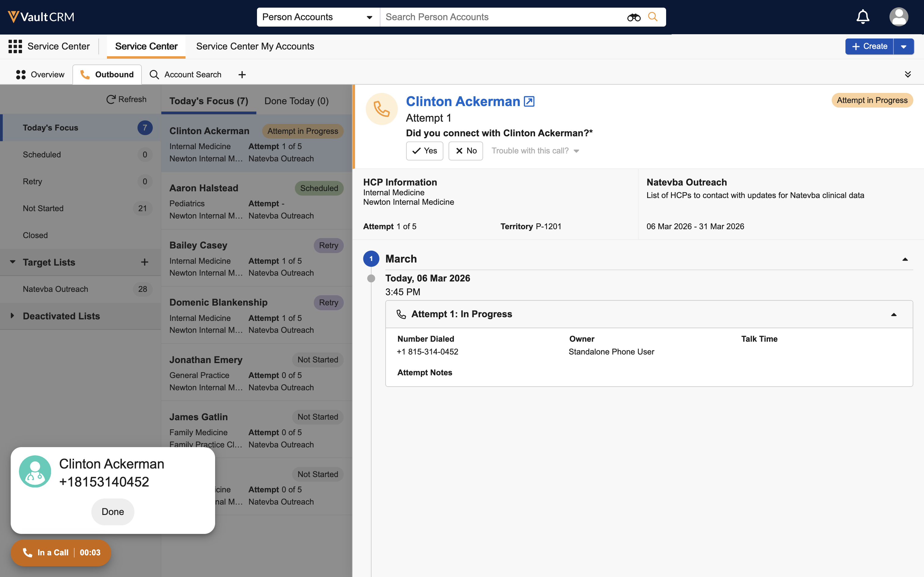Click Done in the call popup
924x577 pixels.
point(112,512)
